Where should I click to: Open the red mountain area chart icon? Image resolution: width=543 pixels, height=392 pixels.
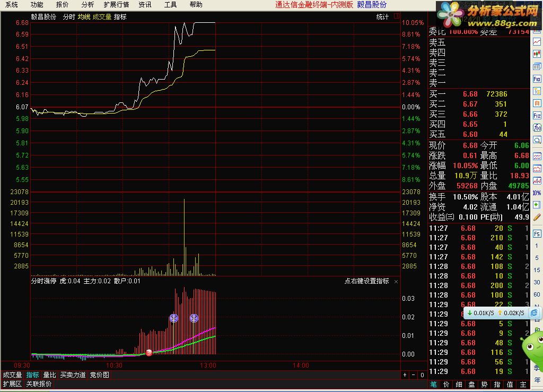point(537,169)
